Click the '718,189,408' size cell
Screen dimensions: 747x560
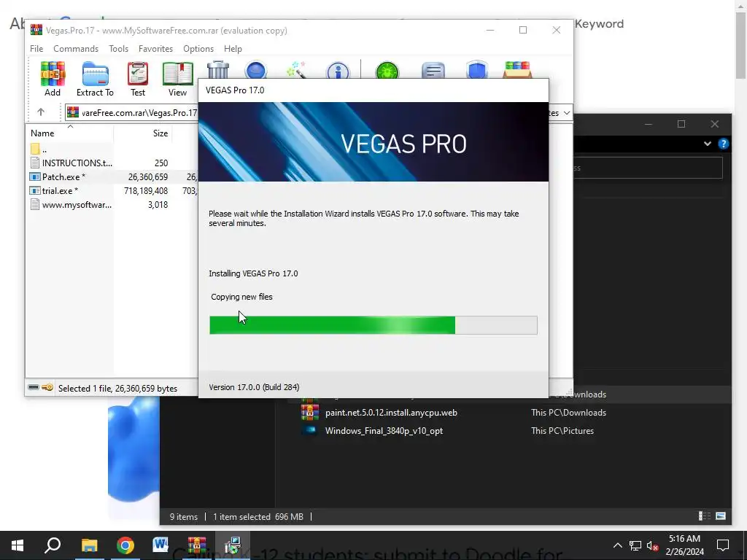point(146,190)
